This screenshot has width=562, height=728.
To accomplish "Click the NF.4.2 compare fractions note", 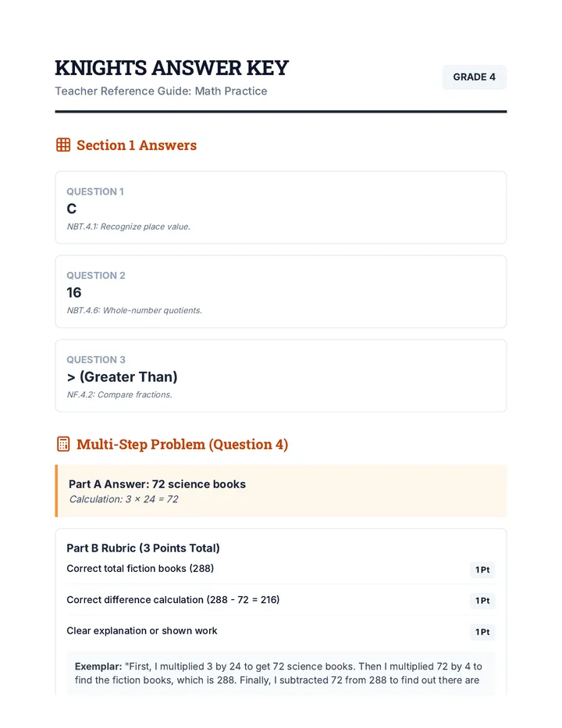I will pos(119,394).
